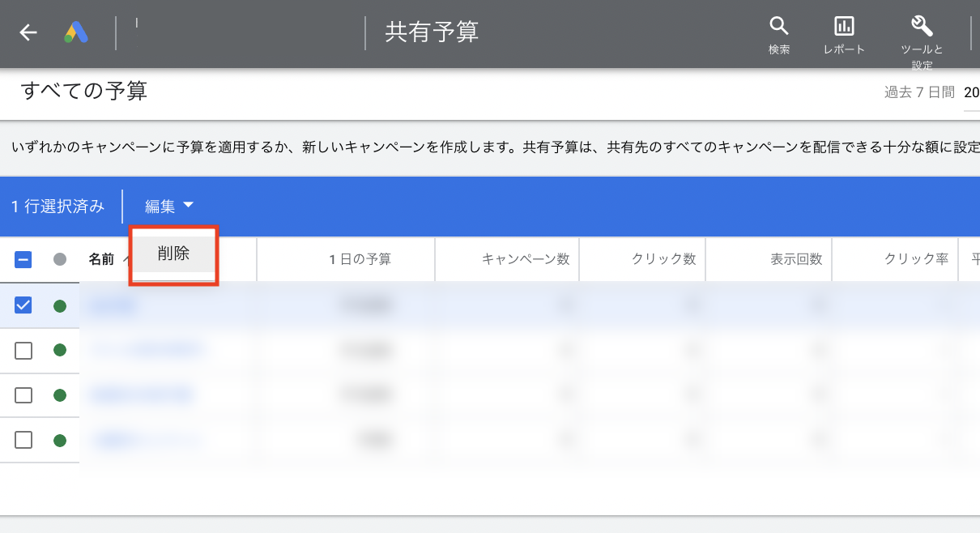The height and width of the screenshot is (533, 980).
Task: Choose 削除 from the edit menu
Action: pos(173,254)
